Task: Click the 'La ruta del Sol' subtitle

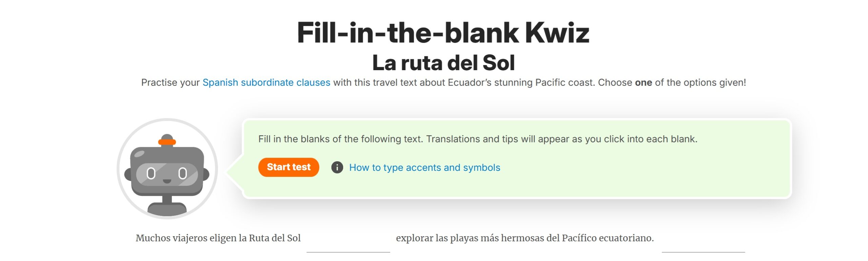Action: (x=443, y=63)
